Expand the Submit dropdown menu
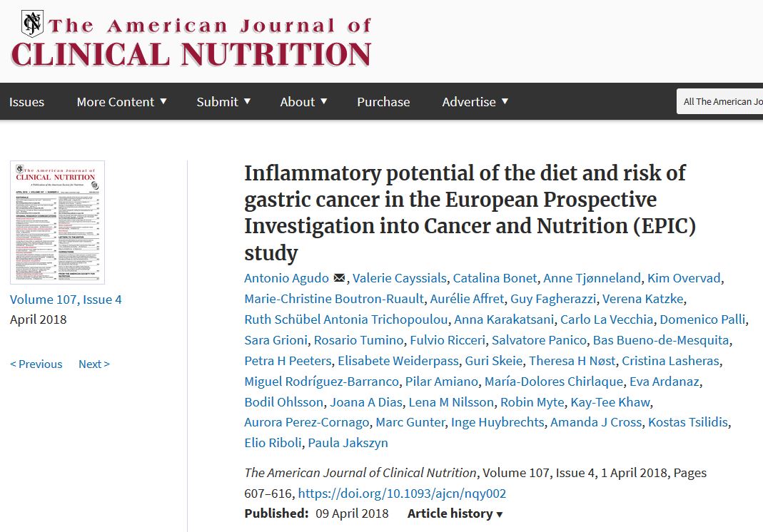Image resolution: width=763 pixels, height=532 pixels. click(x=223, y=102)
